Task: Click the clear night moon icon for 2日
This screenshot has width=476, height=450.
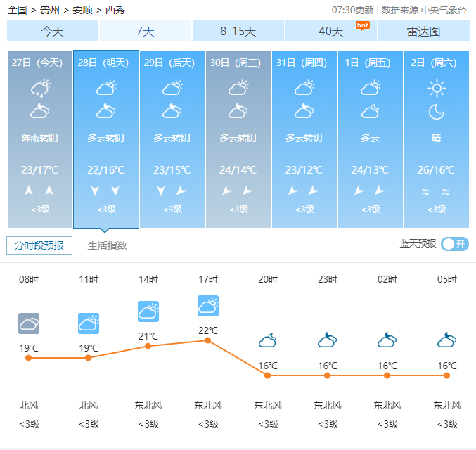Action: pos(437,112)
